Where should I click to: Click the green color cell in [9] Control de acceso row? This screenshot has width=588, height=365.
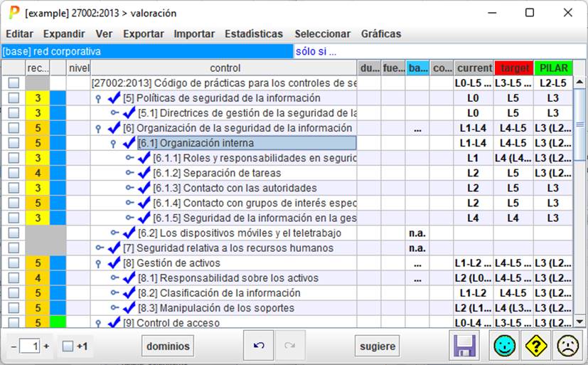click(x=58, y=322)
